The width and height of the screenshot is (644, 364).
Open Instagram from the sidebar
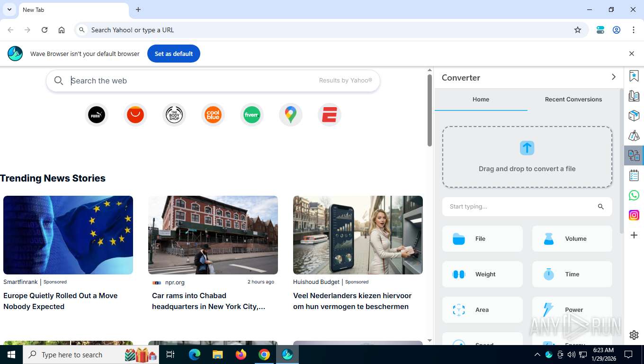pos(634,215)
